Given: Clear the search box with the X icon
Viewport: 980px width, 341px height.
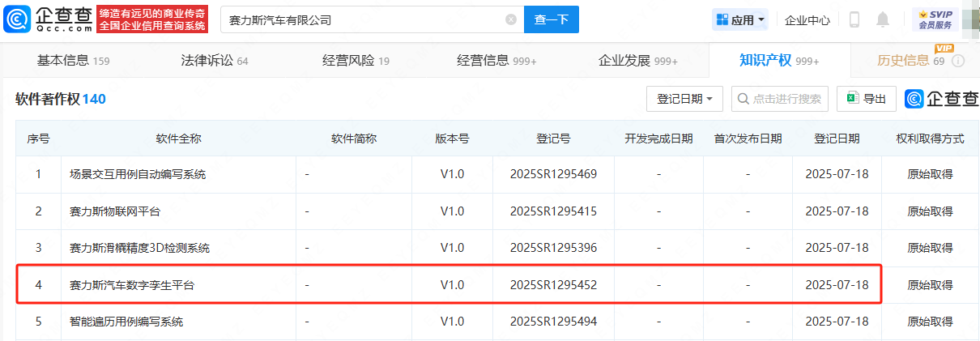Looking at the screenshot, I should click(511, 19).
